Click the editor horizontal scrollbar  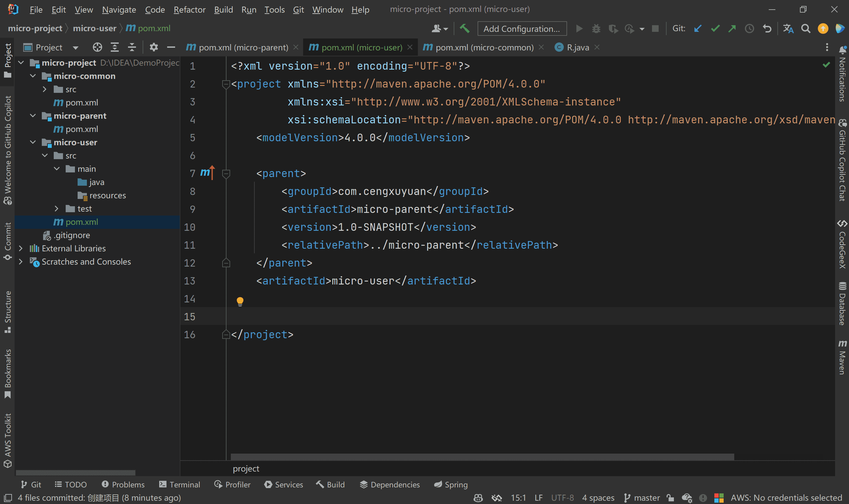(x=482, y=457)
